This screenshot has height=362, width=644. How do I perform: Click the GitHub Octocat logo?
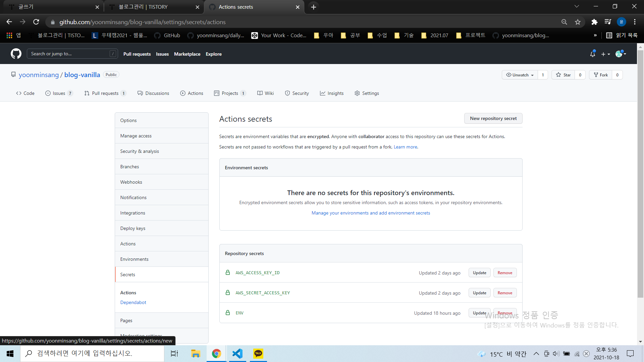tap(16, 54)
